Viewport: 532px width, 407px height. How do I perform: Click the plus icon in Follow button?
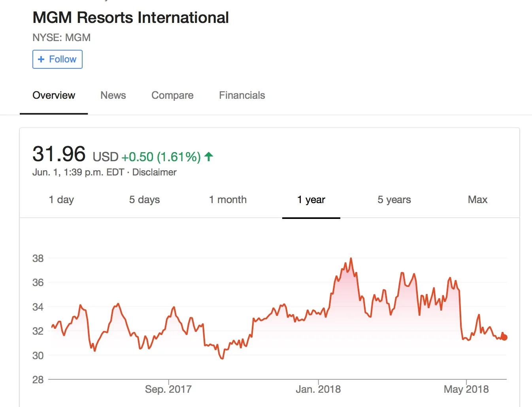pyautogui.click(x=41, y=59)
